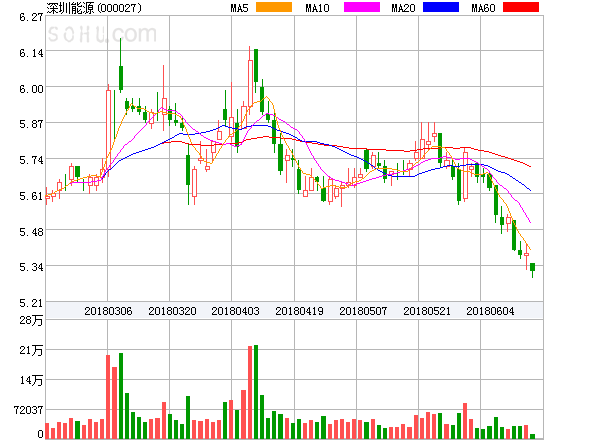Click the 20180521 date label
The image size is (600, 440).
click(427, 311)
